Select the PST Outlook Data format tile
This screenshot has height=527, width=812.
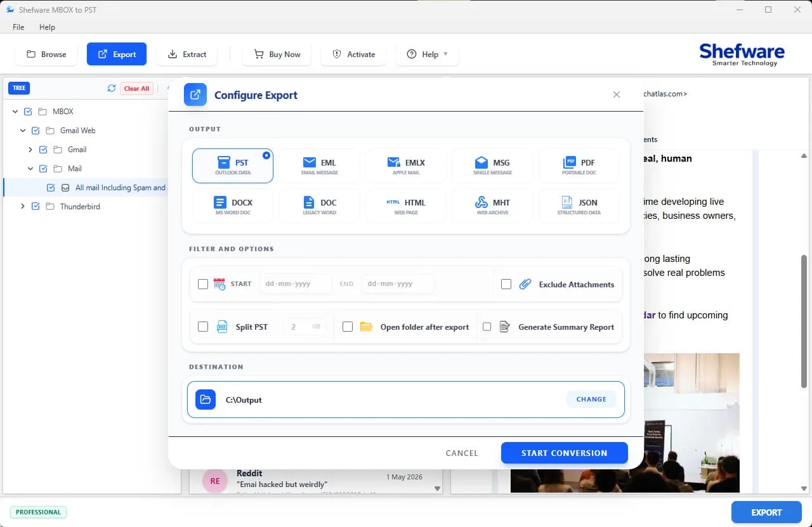click(233, 166)
